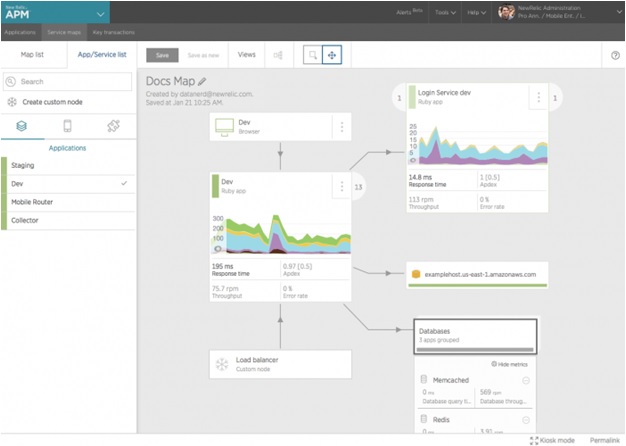Toggle Dev application checkmark in list

(x=124, y=183)
